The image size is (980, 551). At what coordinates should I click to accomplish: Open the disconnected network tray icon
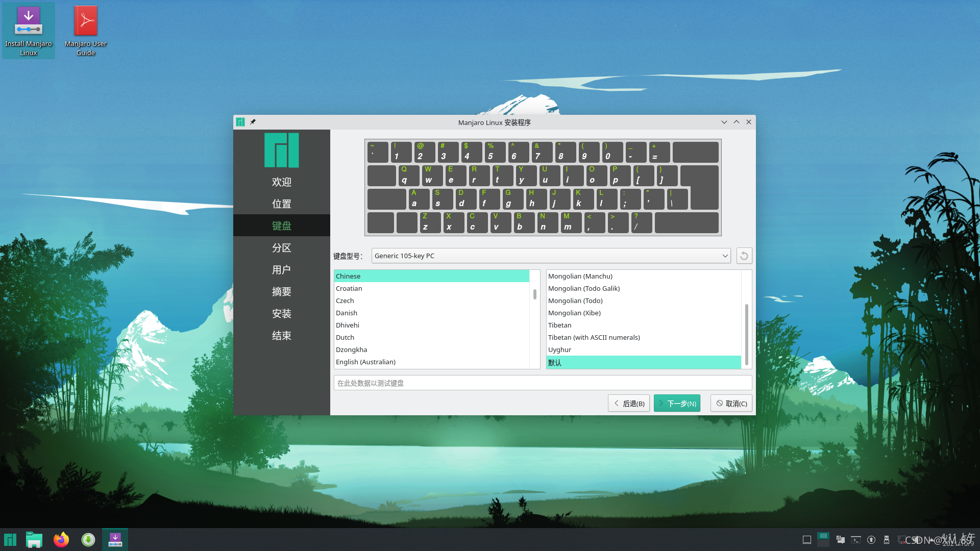coord(902,540)
